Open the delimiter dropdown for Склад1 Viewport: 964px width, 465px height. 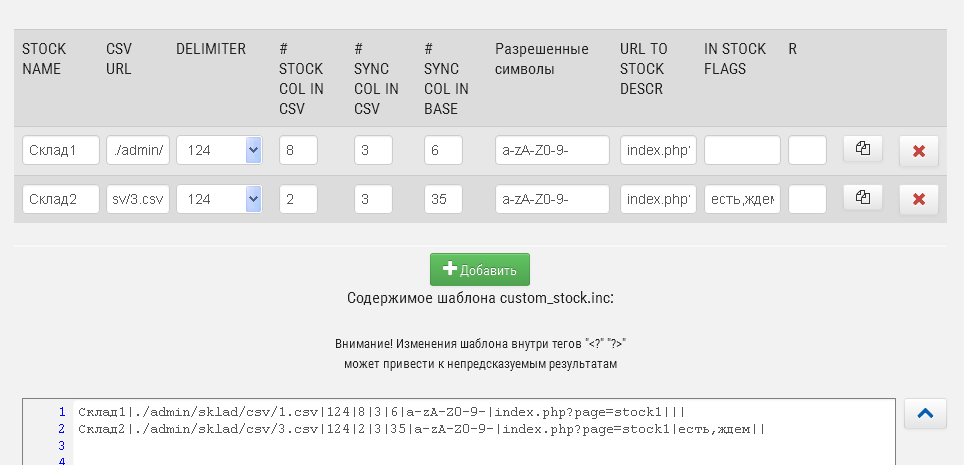[x=218, y=151]
